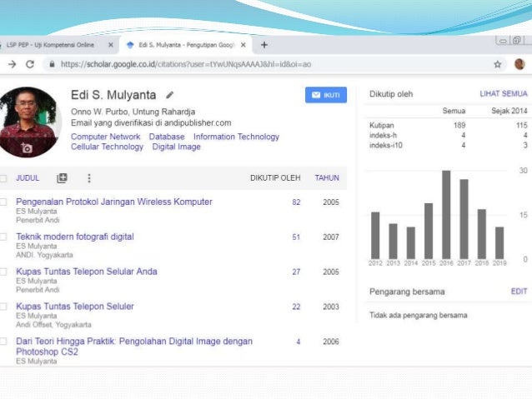Click the 2016 bar in citation chart

coord(446,215)
